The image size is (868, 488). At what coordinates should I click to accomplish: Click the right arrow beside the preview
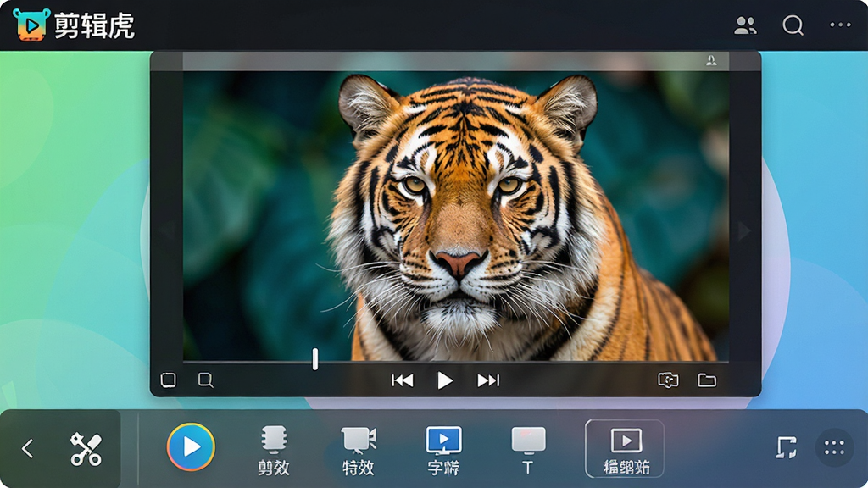coord(744,231)
